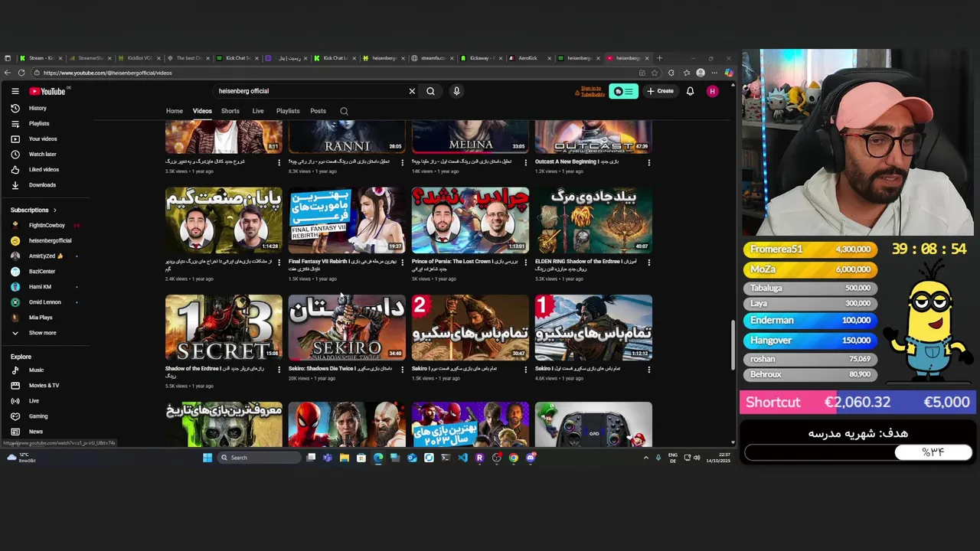Reload the page with browser refresh
This screenshot has height=551, width=980.
click(x=21, y=73)
